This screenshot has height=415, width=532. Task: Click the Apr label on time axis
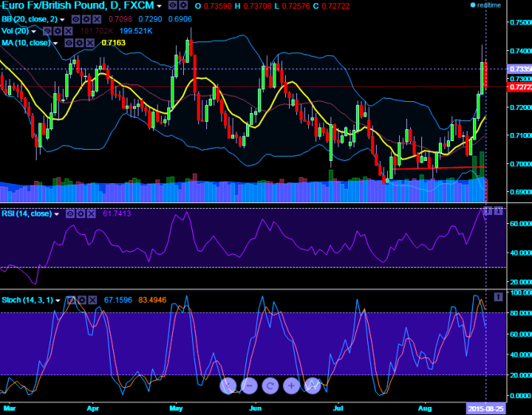(93, 408)
